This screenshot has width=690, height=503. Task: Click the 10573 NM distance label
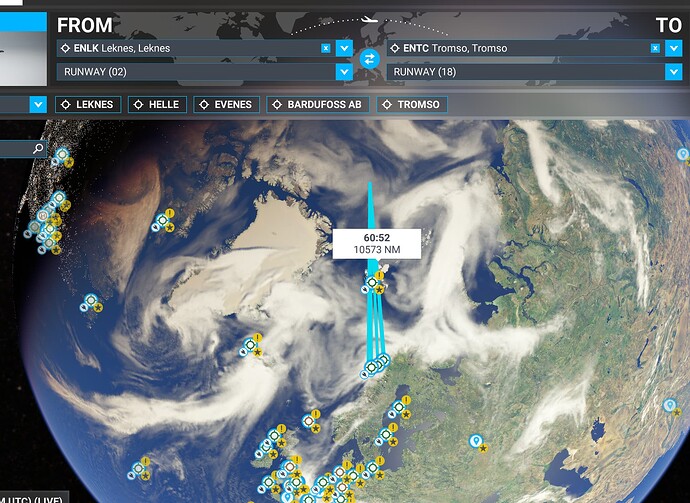click(x=377, y=250)
